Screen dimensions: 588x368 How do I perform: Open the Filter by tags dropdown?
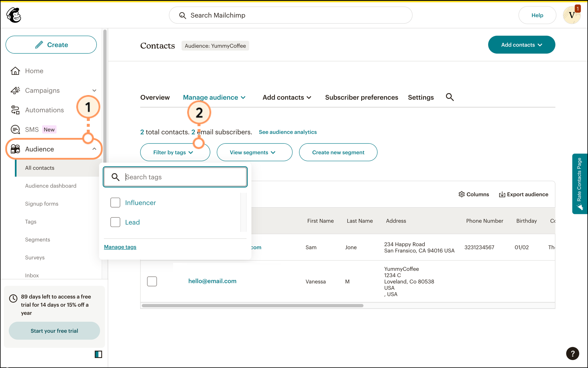[175, 152]
